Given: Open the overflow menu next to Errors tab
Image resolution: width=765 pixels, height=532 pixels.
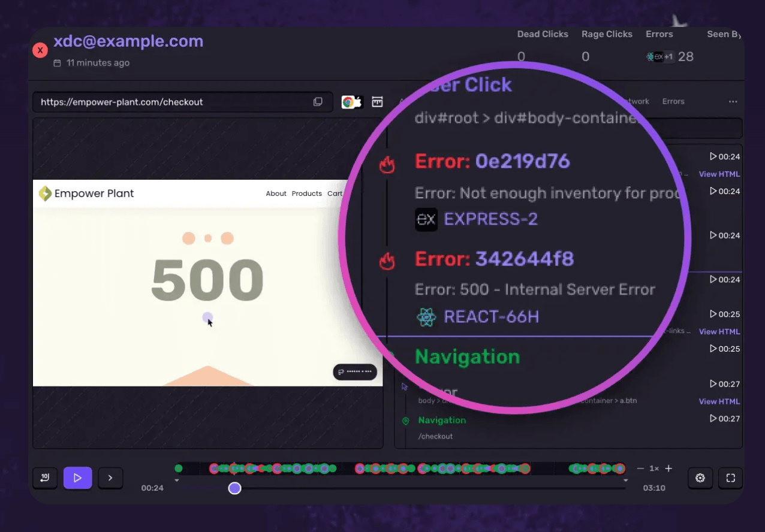Looking at the screenshot, I should [x=733, y=102].
